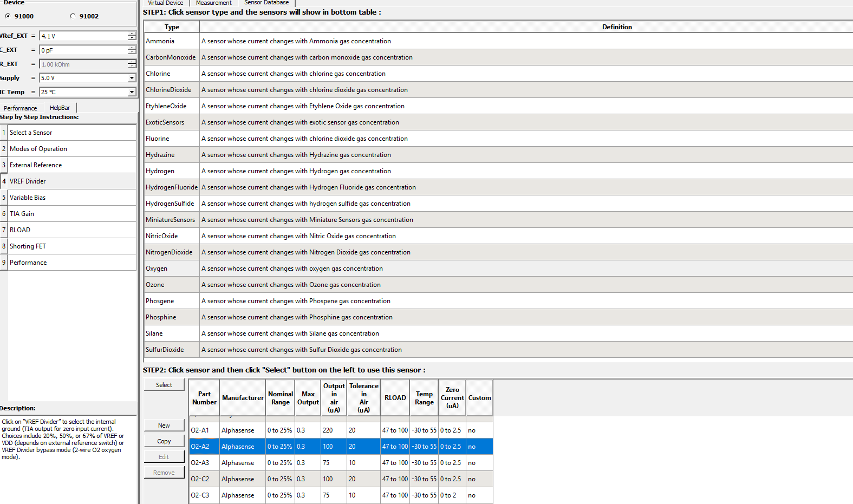
Task: Click the Nominal Range column header
Action: 281,398
